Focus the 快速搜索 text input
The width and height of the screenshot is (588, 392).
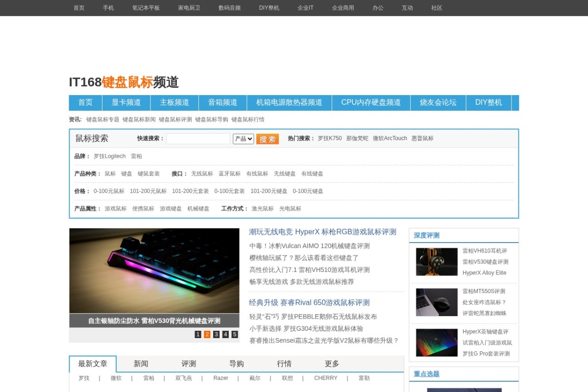point(198,139)
